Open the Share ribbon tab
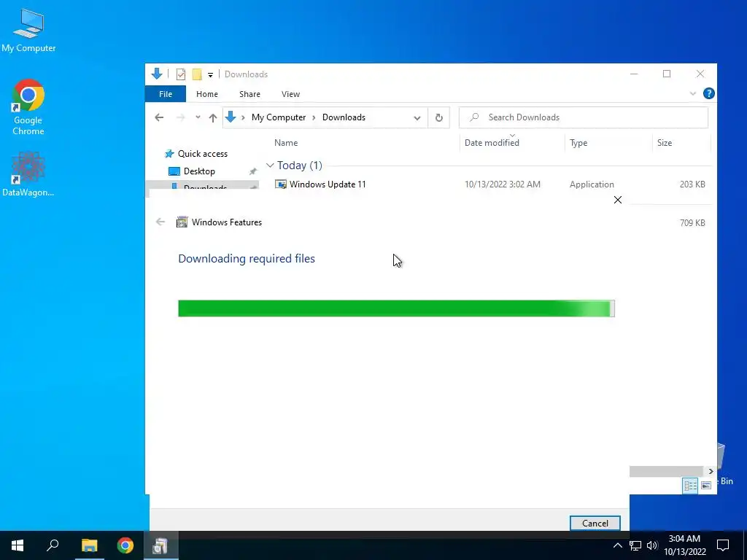This screenshot has width=747, height=560. click(249, 94)
